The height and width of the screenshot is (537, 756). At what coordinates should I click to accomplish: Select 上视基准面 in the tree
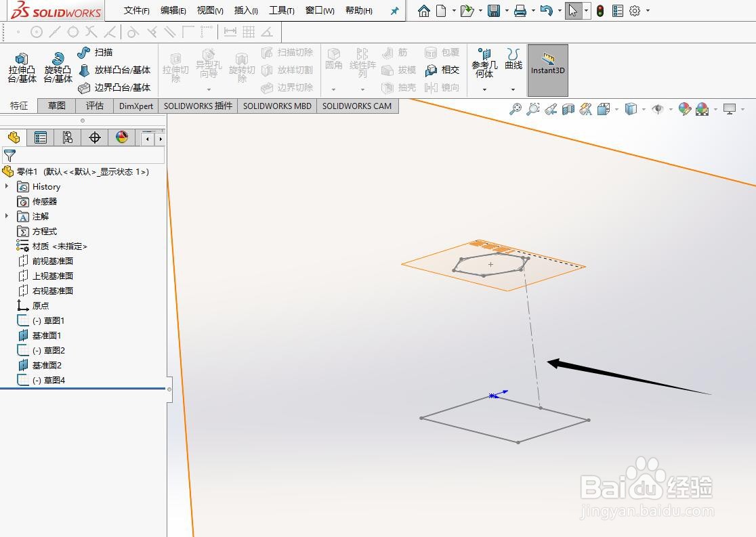(46, 276)
